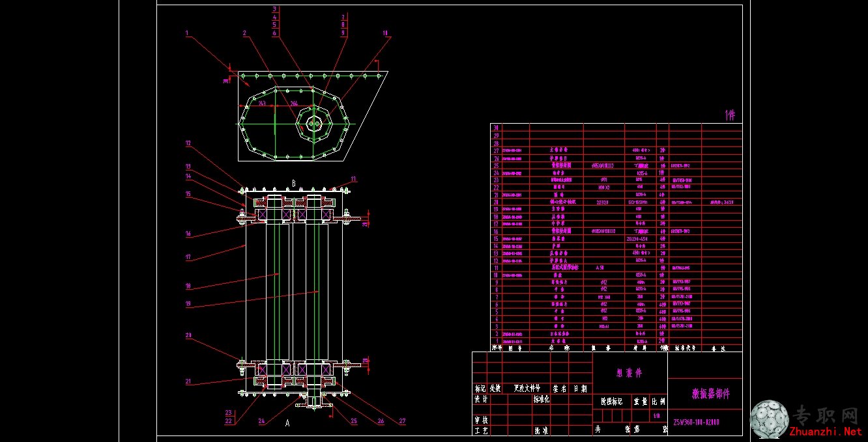
Task: Select balloon number 21 label
Action: [x=188, y=381]
